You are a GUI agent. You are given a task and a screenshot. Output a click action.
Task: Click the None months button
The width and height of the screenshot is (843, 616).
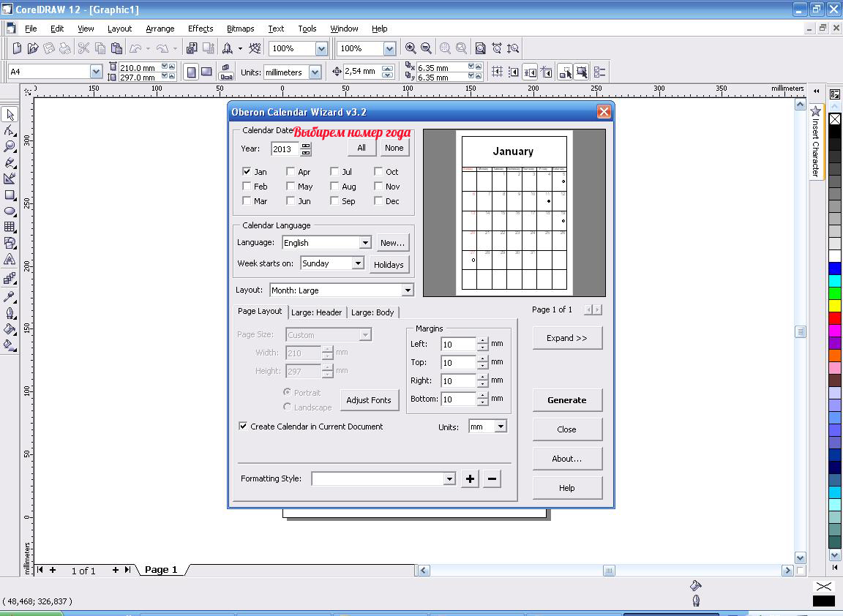pyautogui.click(x=394, y=148)
